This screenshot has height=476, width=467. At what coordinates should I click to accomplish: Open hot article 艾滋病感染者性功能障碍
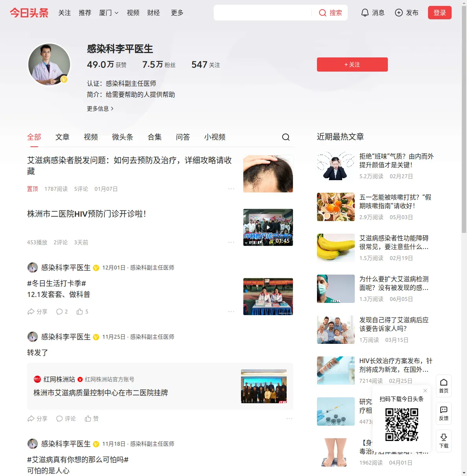tap(394, 242)
